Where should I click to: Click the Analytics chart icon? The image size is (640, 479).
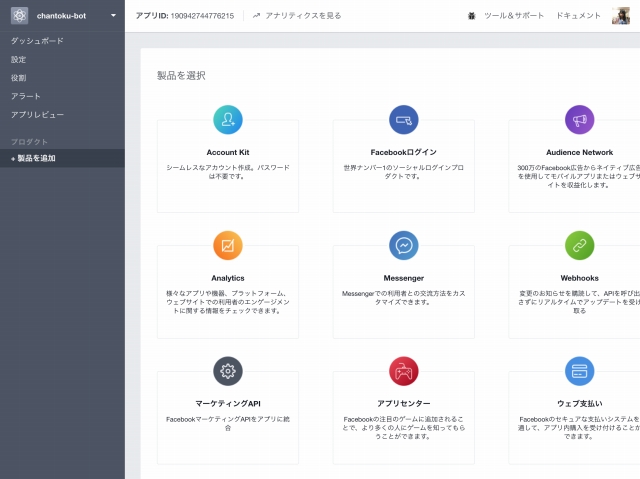(x=228, y=245)
